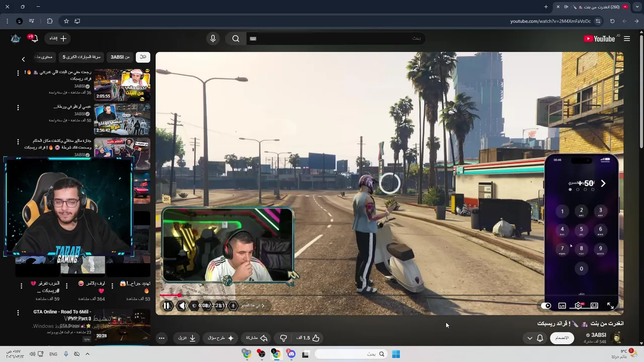Open the 2:56:42 recommended video thumbnail
Screen dimensions: 644x362
(x=122, y=119)
